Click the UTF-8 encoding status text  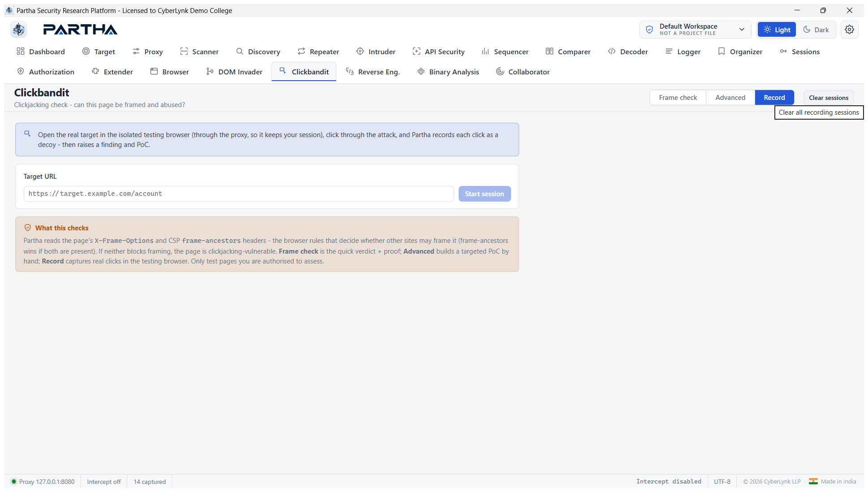722,482
